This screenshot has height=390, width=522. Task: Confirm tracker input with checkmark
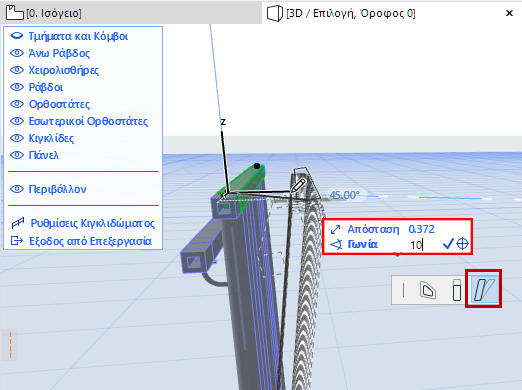pos(448,244)
